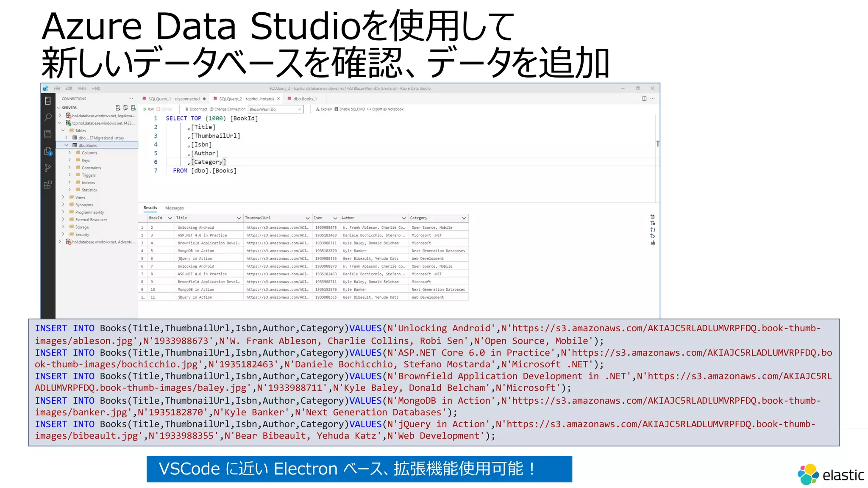Collapse the dbo.Books table node

coord(67,145)
